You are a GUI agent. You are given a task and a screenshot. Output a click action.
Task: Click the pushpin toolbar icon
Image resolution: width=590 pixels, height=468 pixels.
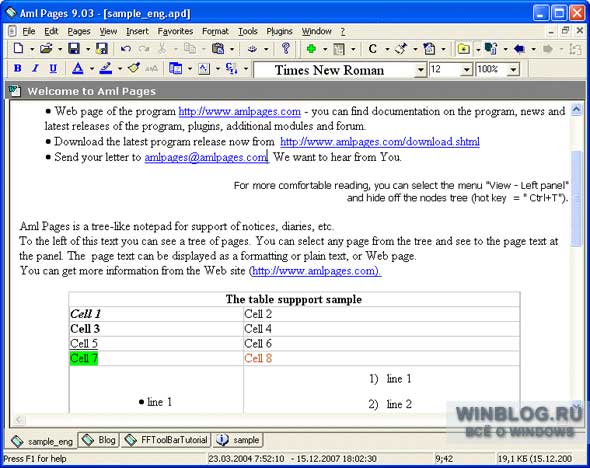401,49
